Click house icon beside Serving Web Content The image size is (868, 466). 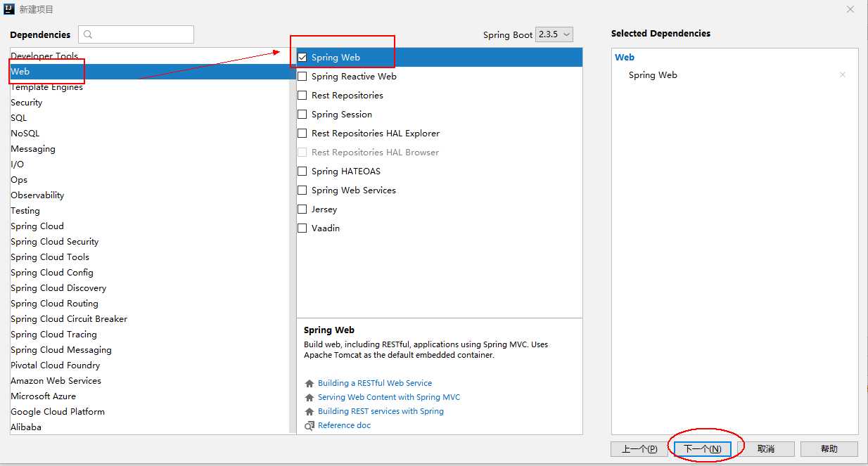coord(309,398)
